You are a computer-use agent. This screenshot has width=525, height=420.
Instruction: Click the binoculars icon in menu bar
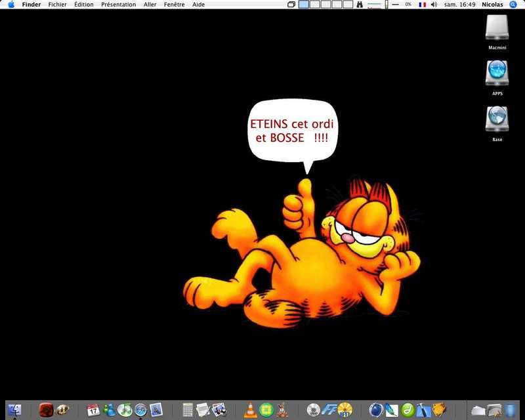pyautogui.click(x=360, y=5)
